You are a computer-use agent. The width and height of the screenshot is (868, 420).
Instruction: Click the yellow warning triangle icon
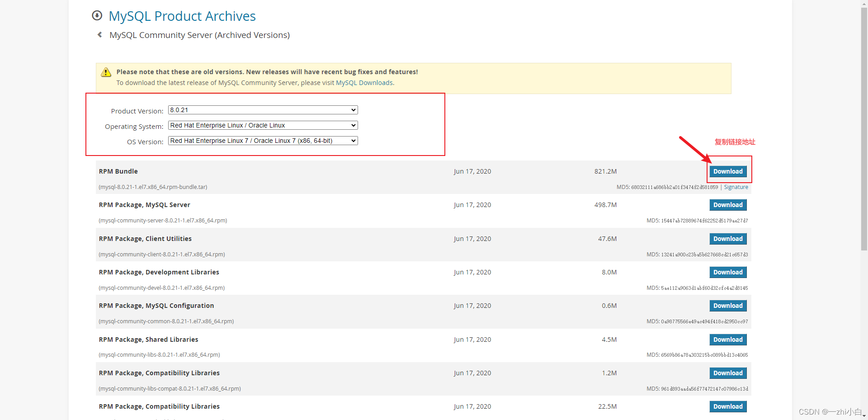pyautogui.click(x=106, y=72)
